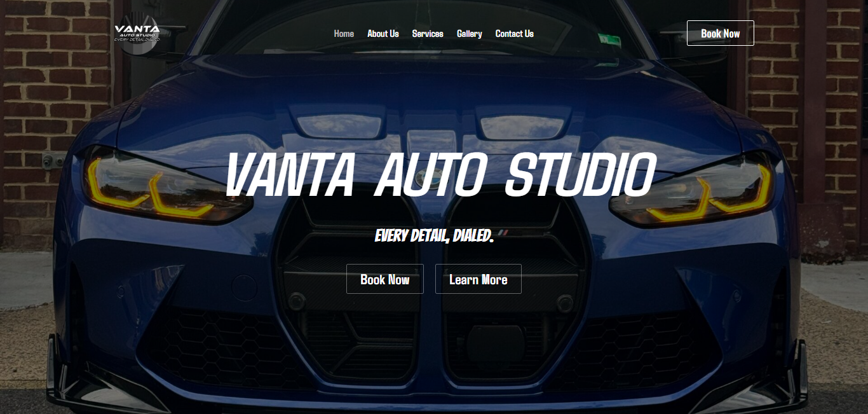Screen dimensions: 868x414
Task: Open the Services menu item
Action: tap(428, 34)
